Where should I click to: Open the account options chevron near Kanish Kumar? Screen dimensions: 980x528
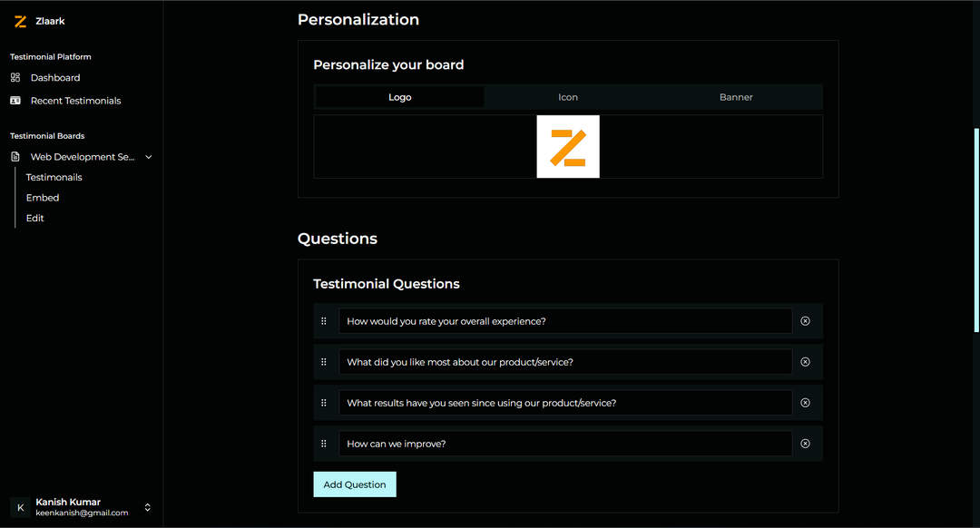[x=147, y=506]
